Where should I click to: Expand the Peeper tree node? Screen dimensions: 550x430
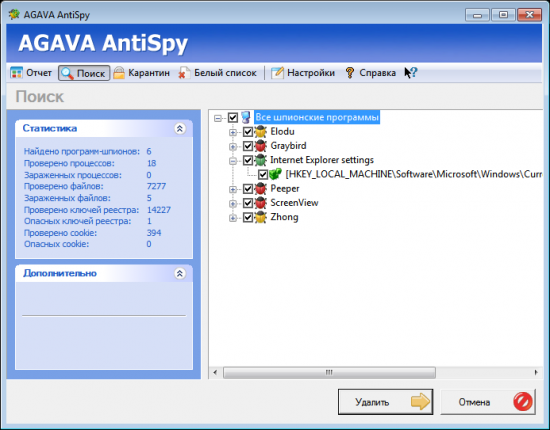[x=233, y=189]
